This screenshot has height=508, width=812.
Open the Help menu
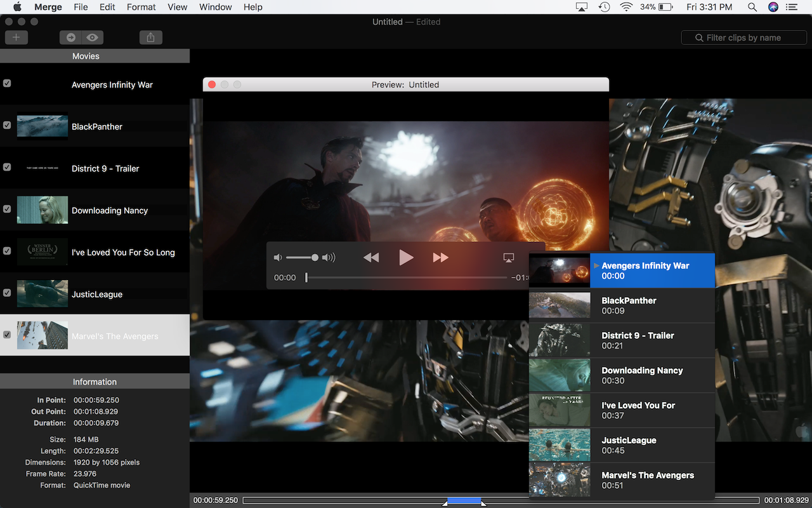click(x=252, y=7)
